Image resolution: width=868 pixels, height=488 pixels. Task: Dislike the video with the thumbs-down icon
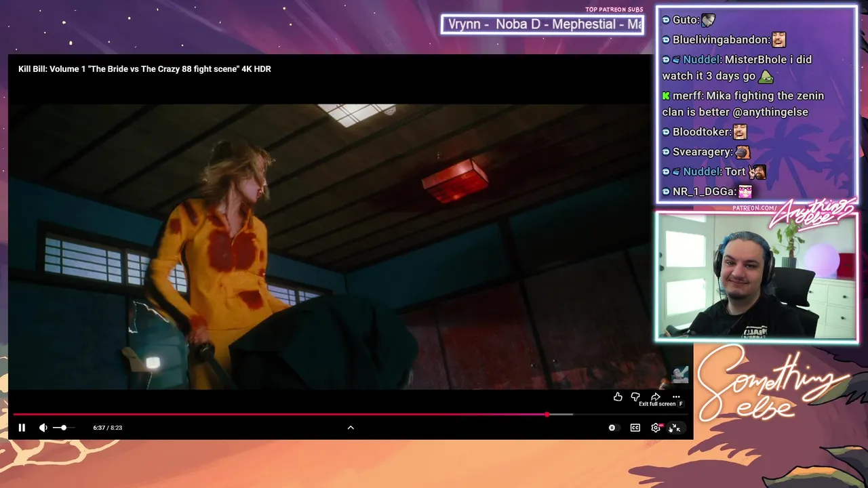tap(635, 396)
